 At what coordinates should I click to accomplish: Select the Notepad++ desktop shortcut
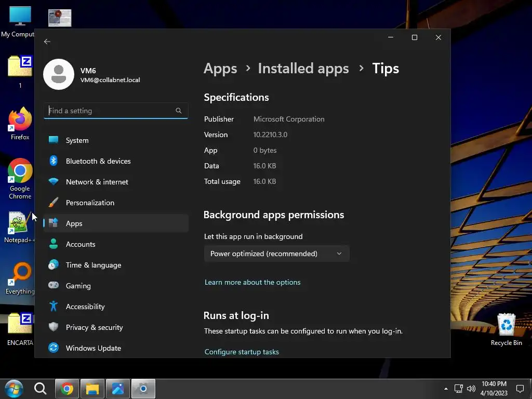(x=19, y=228)
